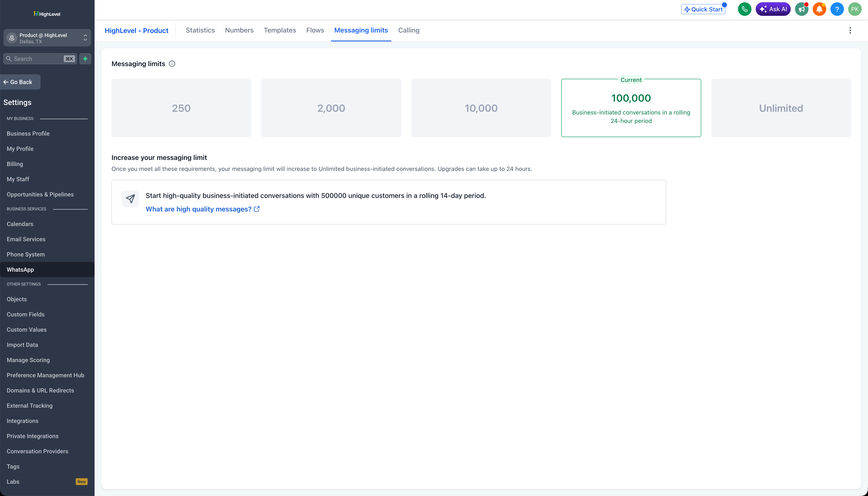The height and width of the screenshot is (496, 868).
Task: Switch to the Numbers tab
Action: pyautogui.click(x=239, y=30)
